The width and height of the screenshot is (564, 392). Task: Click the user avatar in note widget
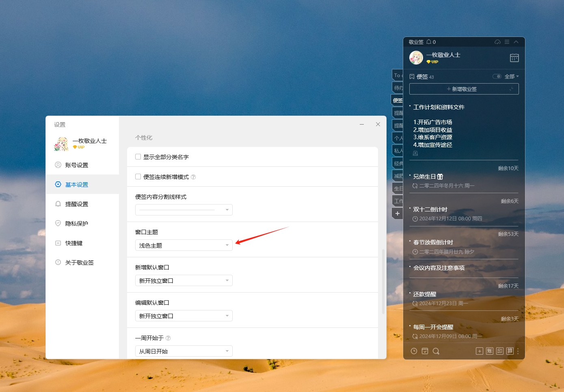416,58
